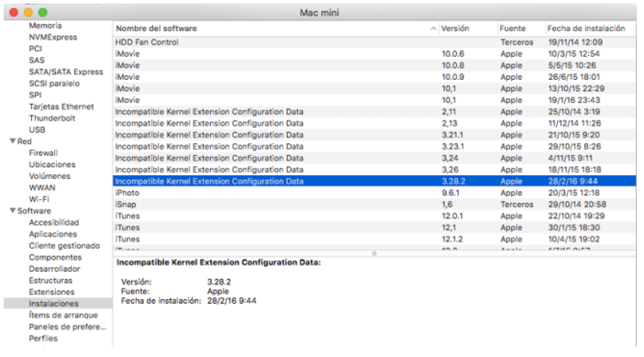Screen dimensions: 644x357
Task: Select Thunderbolt in the sidebar
Action: (x=52, y=117)
